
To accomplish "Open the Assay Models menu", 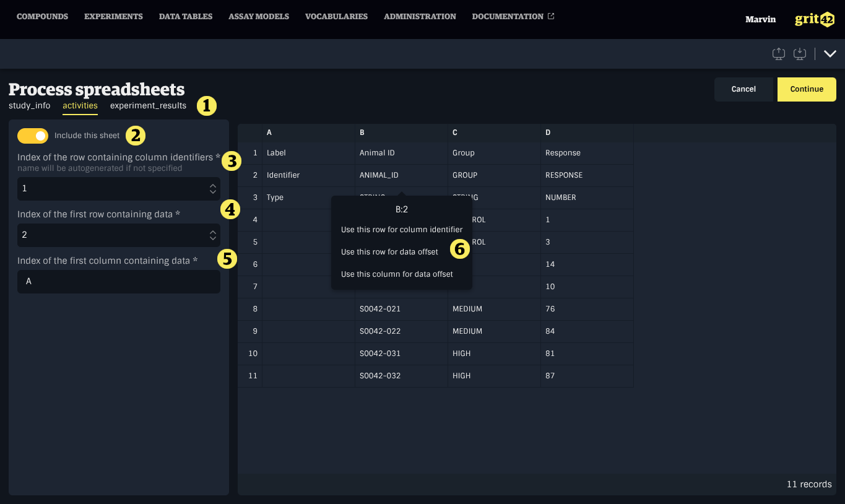I will [x=259, y=17].
